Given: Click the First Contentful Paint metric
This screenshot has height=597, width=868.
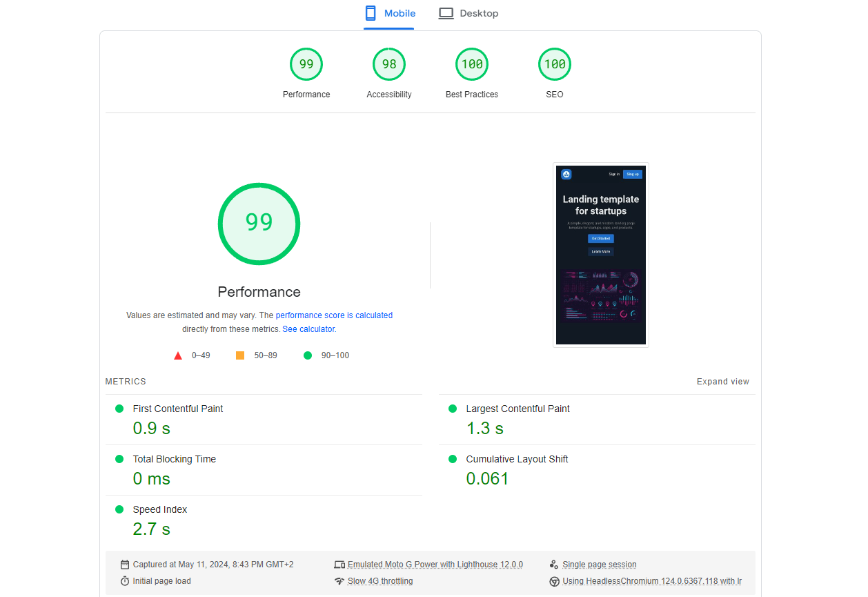Looking at the screenshot, I should point(178,409).
